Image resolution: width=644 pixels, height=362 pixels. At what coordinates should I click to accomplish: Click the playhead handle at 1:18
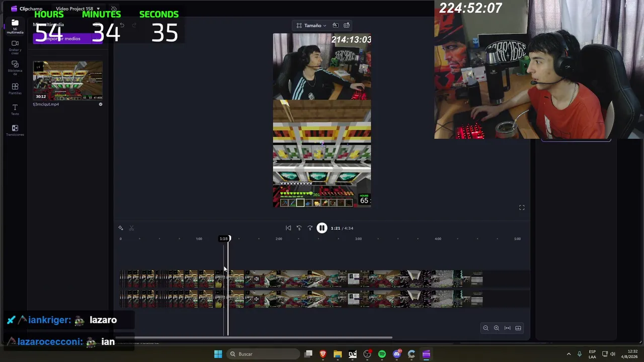224,239
